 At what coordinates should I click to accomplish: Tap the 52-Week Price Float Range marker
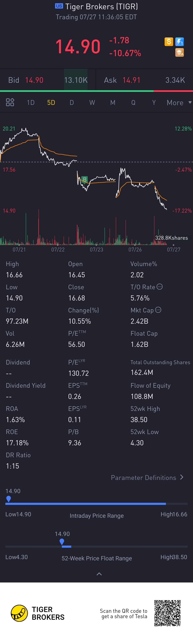(x=62, y=542)
